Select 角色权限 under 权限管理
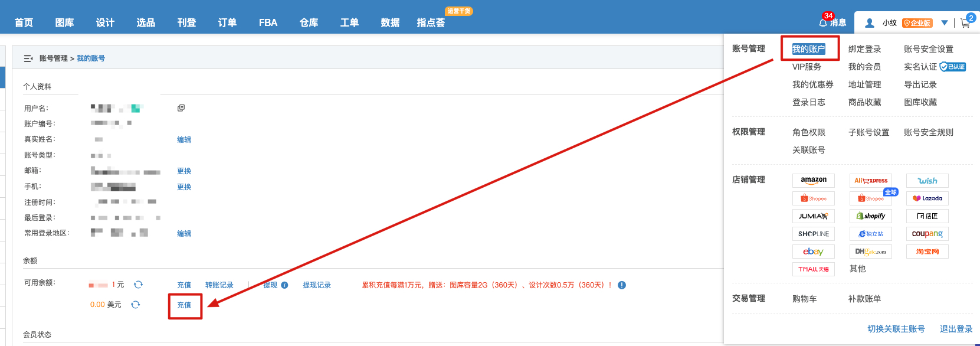The height and width of the screenshot is (346, 980). pyautogui.click(x=808, y=132)
